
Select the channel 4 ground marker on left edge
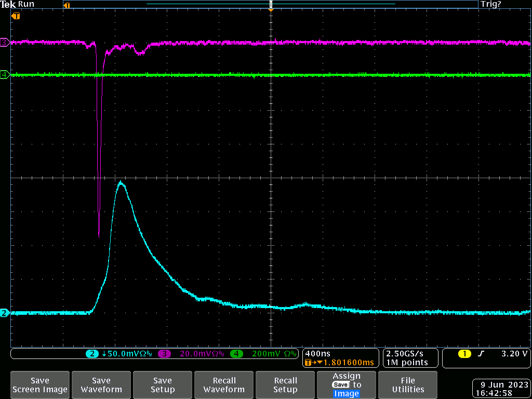pyautogui.click(x=5, y=75)
